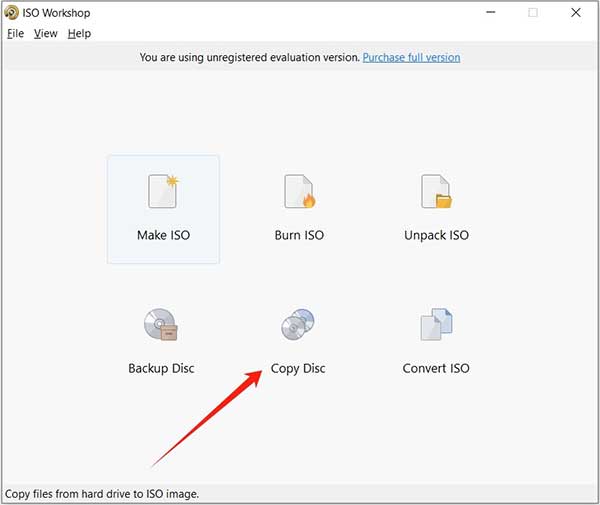Screen dimensions: 600x505
Task: Launch the Burn ISO flame icon
Action: click(300, 191)
